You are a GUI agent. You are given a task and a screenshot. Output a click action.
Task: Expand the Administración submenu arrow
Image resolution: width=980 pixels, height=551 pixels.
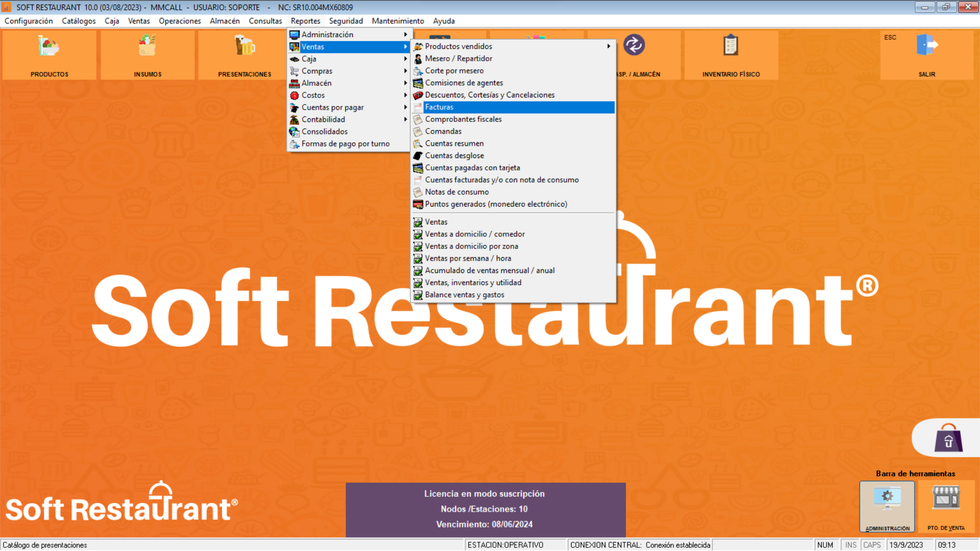click(x=406, y=35)
